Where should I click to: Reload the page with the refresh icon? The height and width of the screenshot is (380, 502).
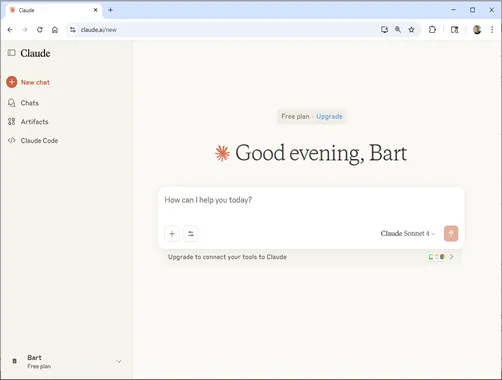pyautogui.click(x=40, y=30)
